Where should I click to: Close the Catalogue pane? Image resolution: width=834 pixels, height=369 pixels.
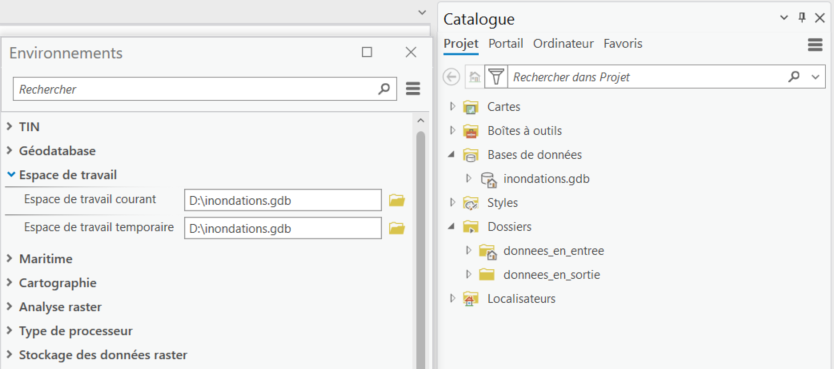point(820,18)
